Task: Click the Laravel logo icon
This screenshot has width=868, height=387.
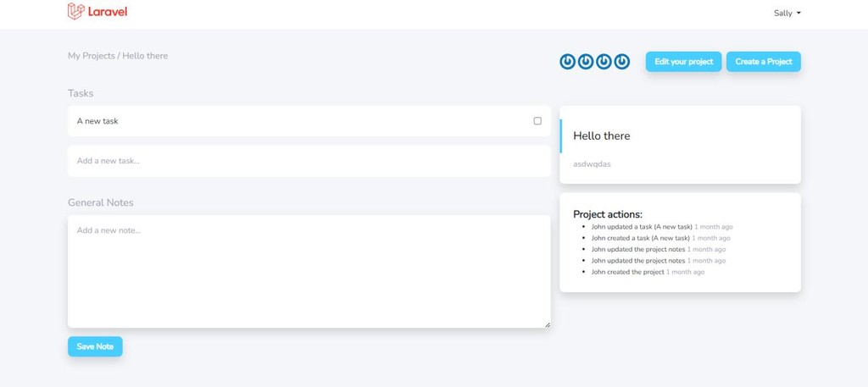Action: coord(75,11)
